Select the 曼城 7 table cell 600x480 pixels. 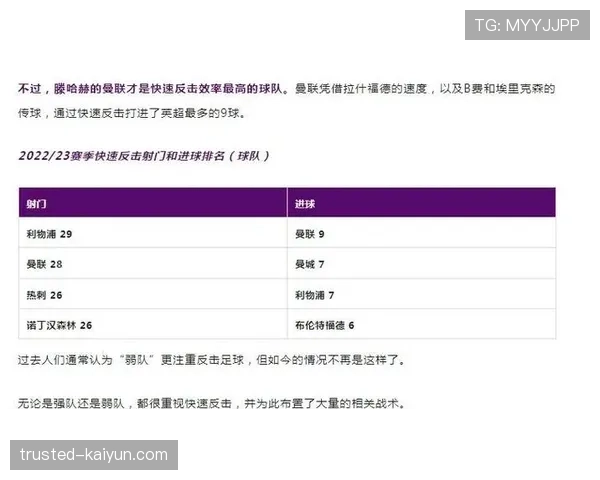(x=421, y=264)
